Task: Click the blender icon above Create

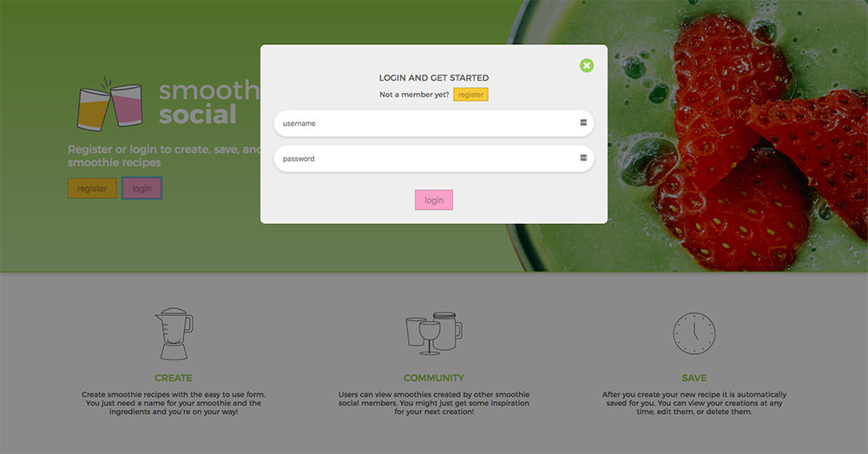Action: click(174, 334)
